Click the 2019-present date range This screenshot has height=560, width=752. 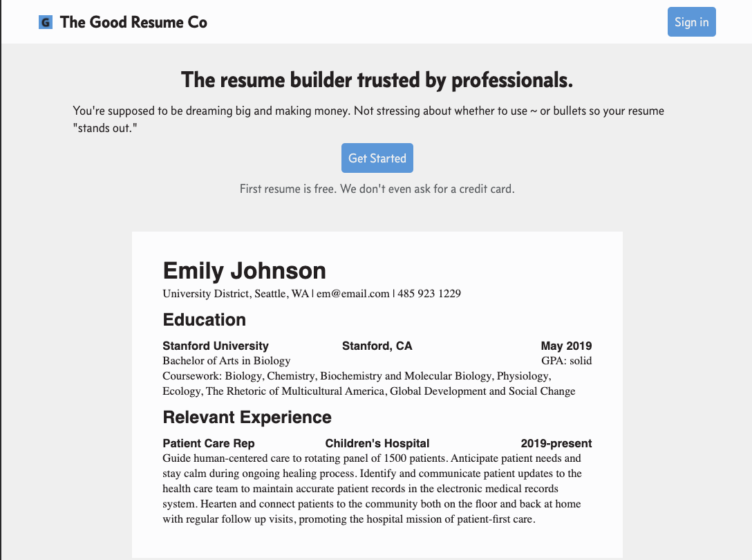556,443
